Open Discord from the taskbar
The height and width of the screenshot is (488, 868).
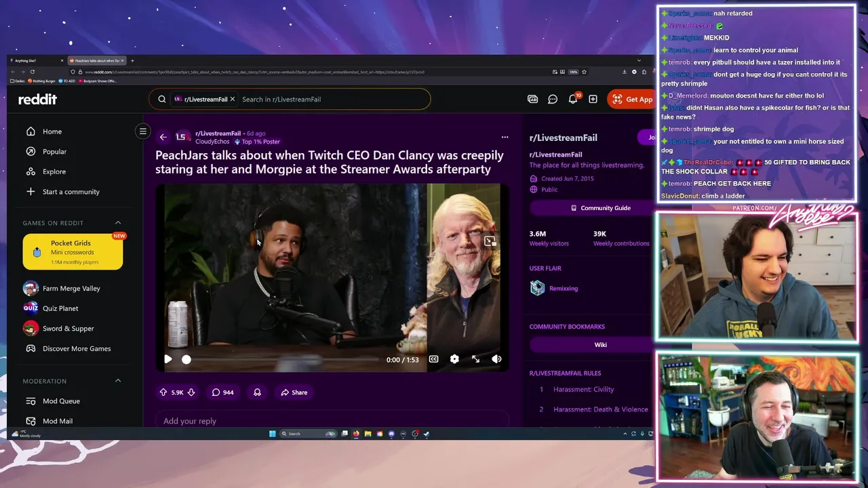click(391, 434)
